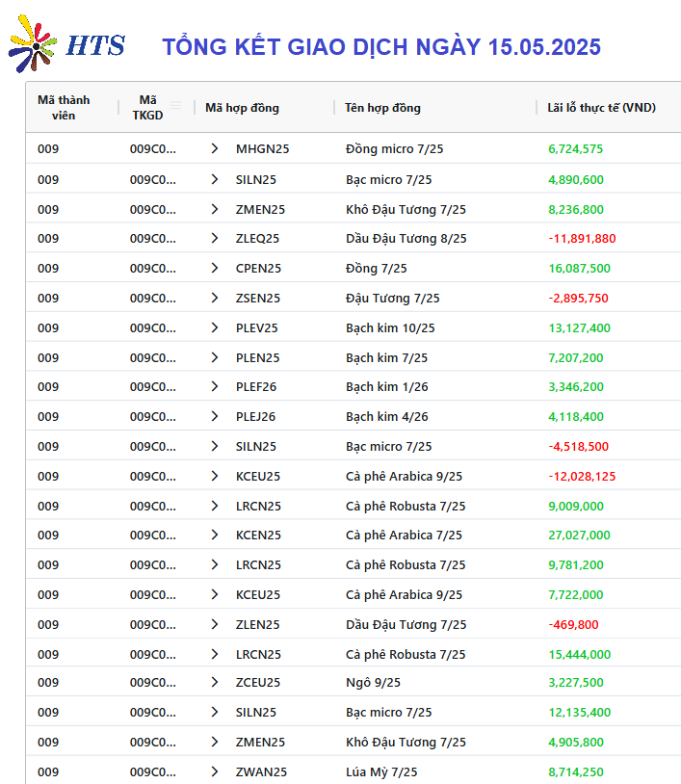This screenshot has height=784, width=681.
Task: Click the profit value 3,227,500
Action: 576,683
